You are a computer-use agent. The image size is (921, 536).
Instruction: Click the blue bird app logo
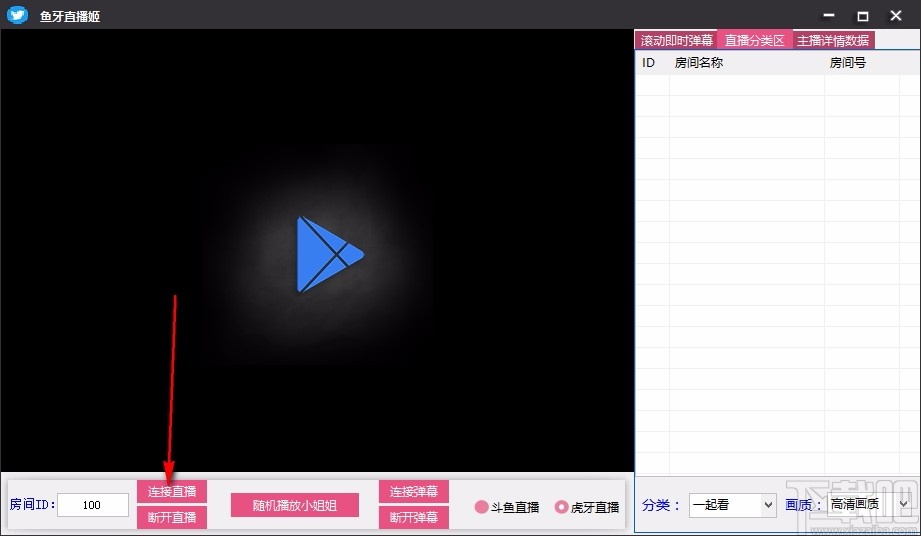(x=17, y=15)
